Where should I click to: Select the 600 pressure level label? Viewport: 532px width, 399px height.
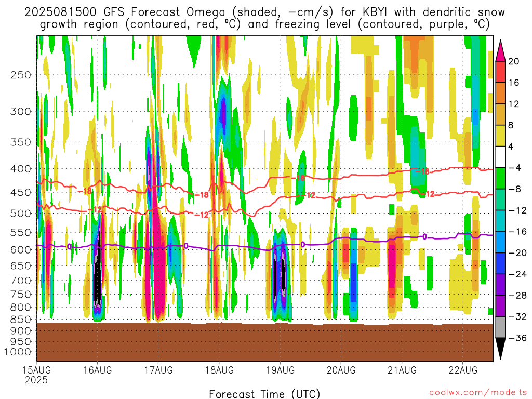(21, 250)
